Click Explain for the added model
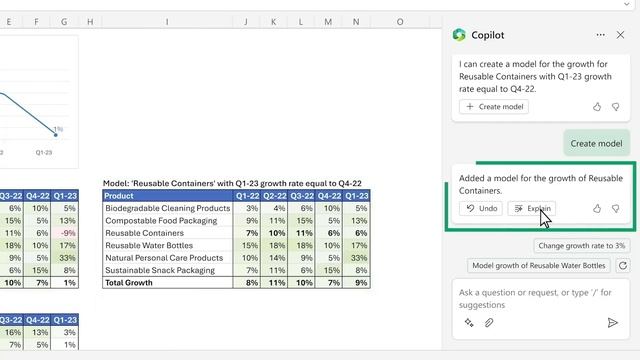640x360 pixels. coord(531,208)
